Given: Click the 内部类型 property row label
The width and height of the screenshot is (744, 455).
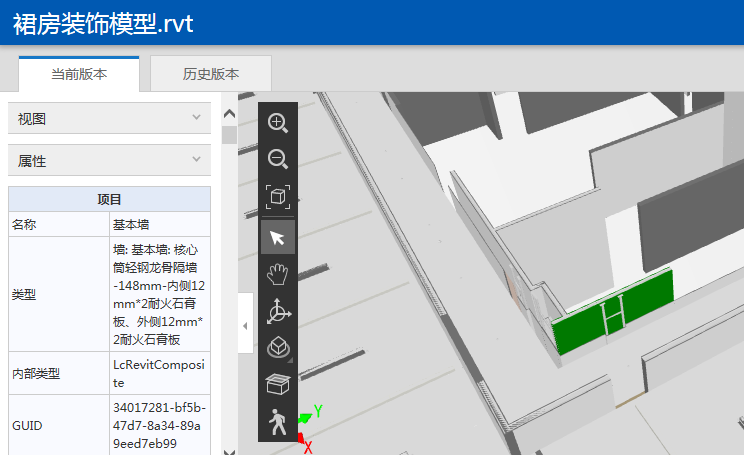Looking at the screenshot, I should [36, 374].
